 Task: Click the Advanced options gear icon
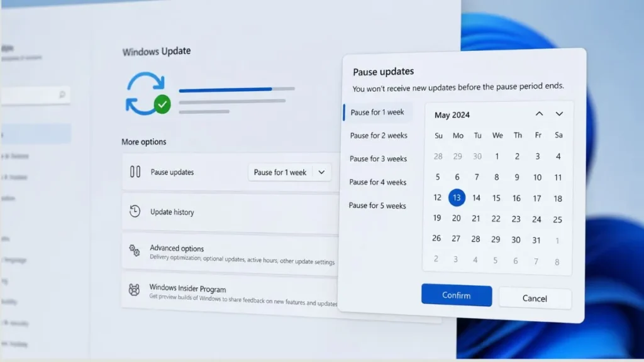coord(134,250)
